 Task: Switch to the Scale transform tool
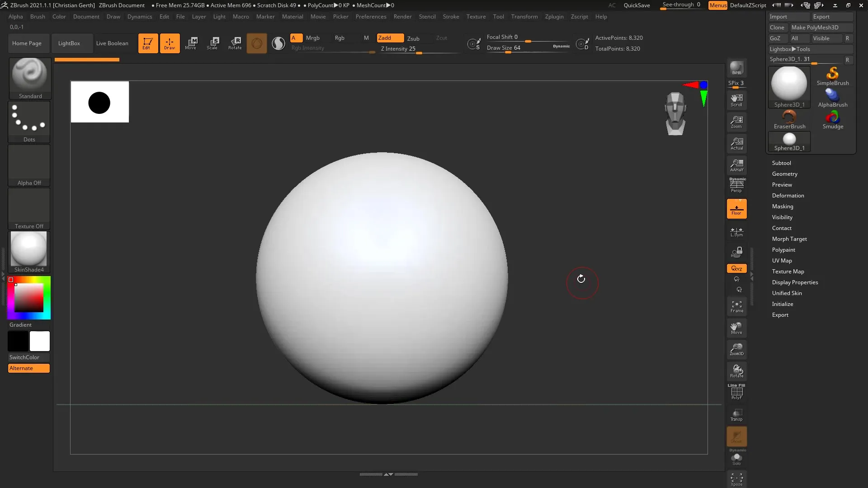pos(212,43)
